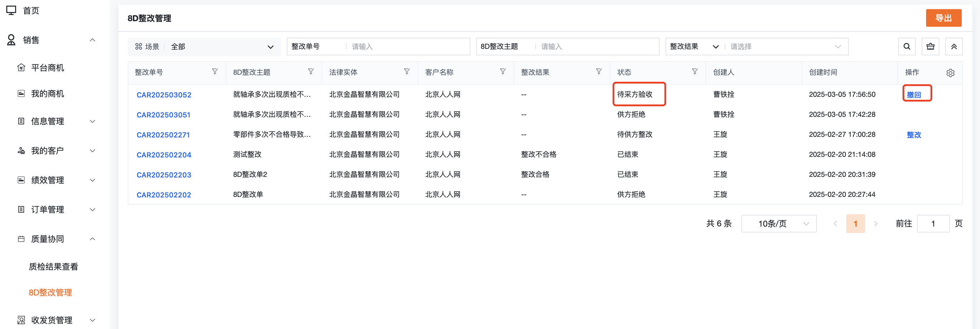This screenshot has width=980, height=329.
Task: Open 我的商机 in the sidebar
Action: [x=47, y=94]
